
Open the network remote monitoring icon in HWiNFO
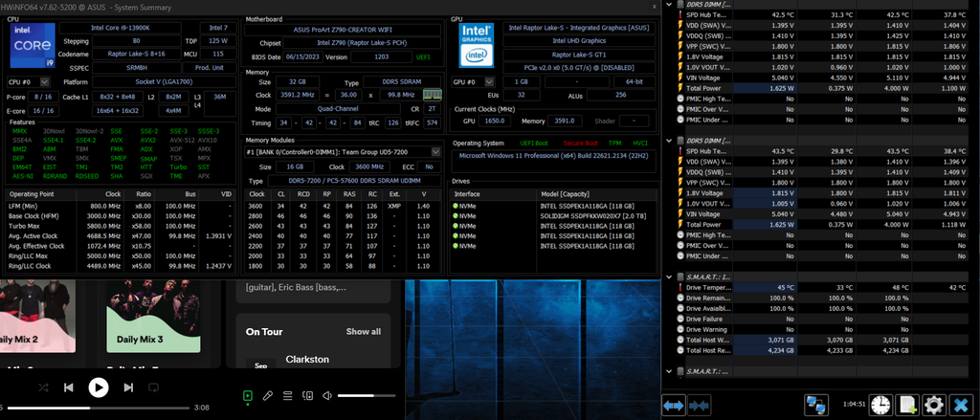point(817,405)
